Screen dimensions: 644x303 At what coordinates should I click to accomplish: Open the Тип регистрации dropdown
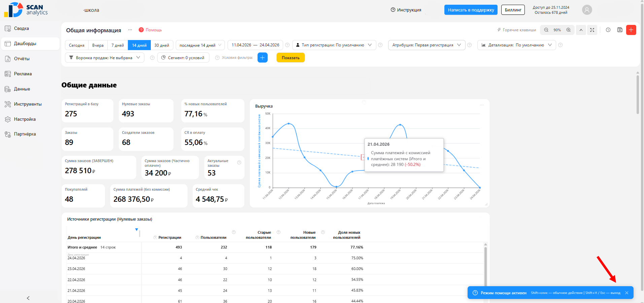point(334,45)
